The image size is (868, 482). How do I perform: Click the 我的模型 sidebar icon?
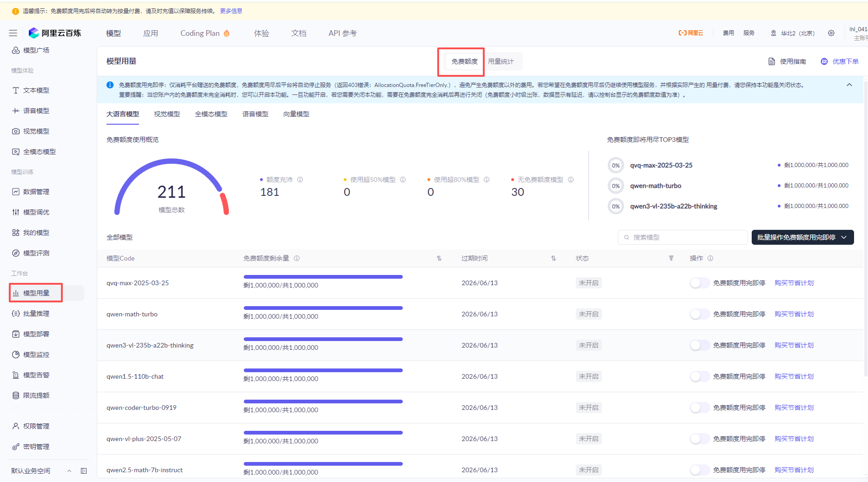pos(16,233)
